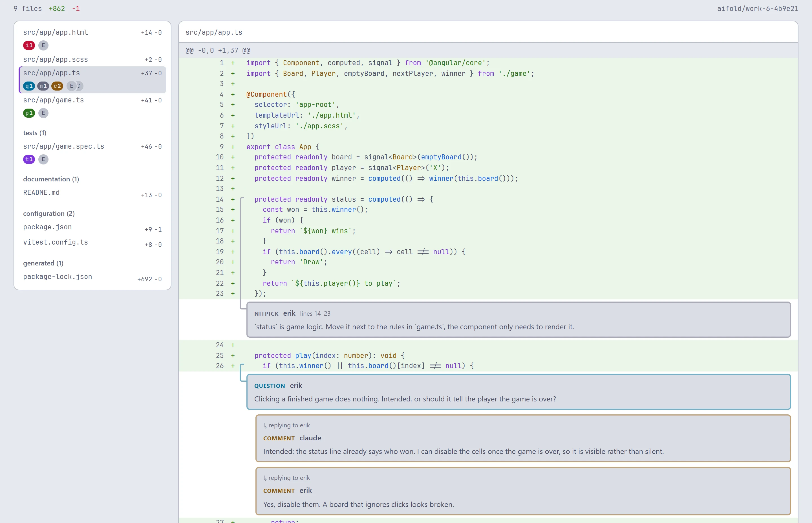812x523 pixels.
Task: Click the QUESTION comment by erik
Action: pos(518,392)
